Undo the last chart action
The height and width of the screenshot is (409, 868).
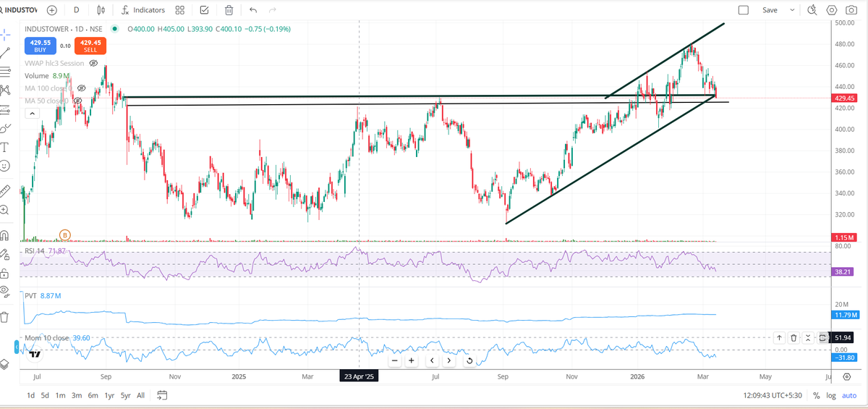pos(253,10)
